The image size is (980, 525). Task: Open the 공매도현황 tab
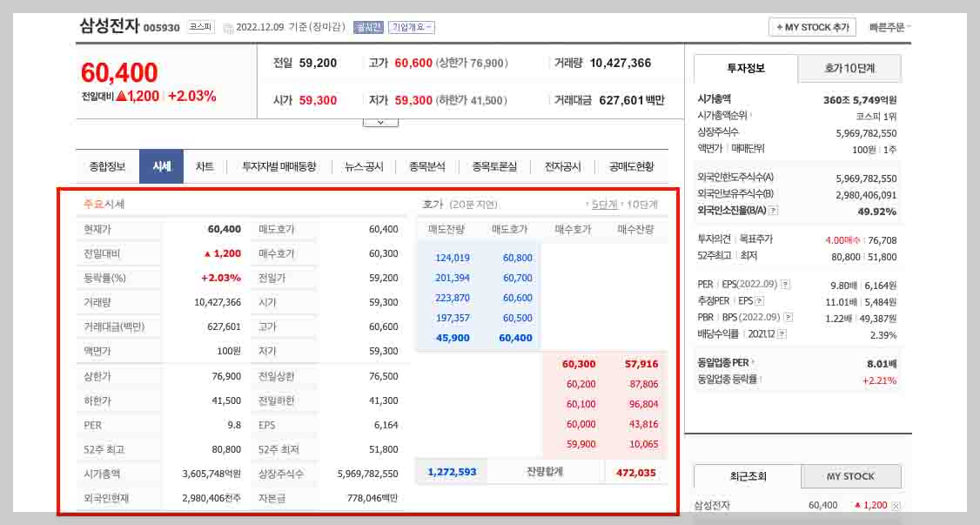point(631,167)
